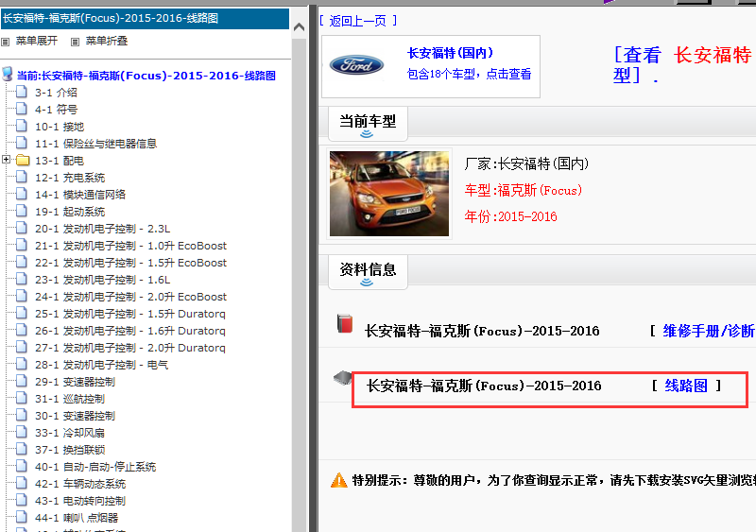Image resolution: width=756 pixels, height=532 pixels.
Task: Click the scrollbar up arrow in the tree panel
Action: point(299,27)
